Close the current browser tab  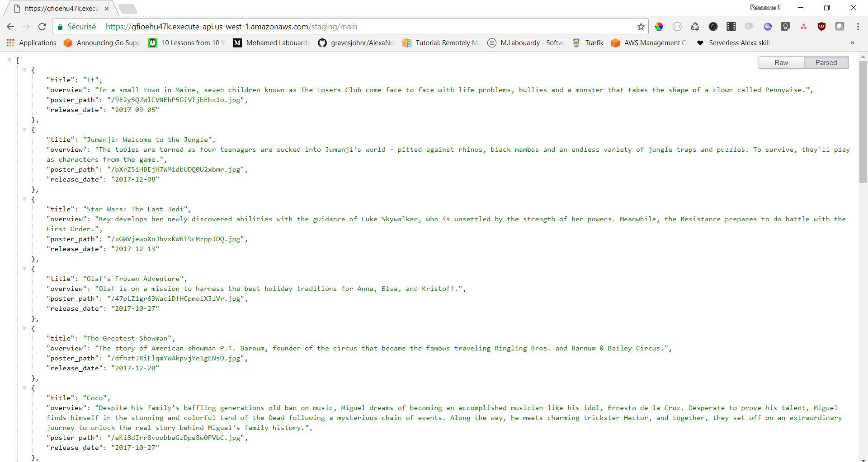point(107,9)
